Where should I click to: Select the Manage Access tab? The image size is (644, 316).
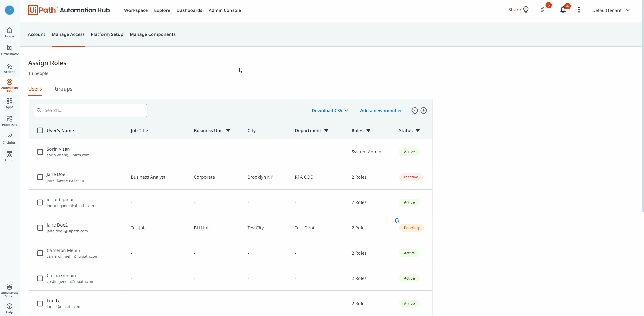68,34
